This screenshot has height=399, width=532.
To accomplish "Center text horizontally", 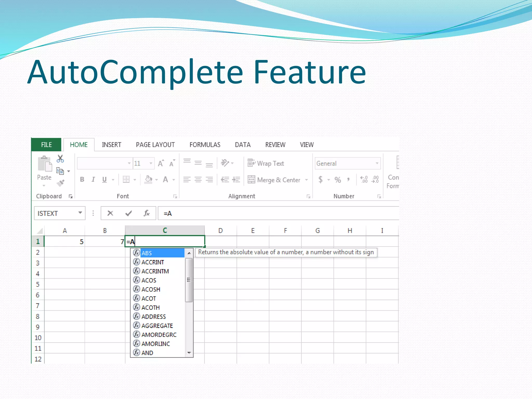I will pyautogui.click(x=198, y=179).
